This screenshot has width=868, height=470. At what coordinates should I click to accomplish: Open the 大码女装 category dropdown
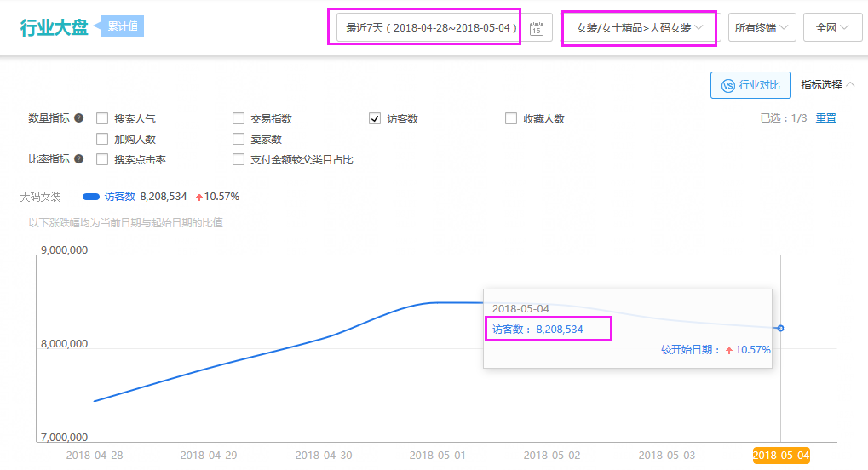639,28
